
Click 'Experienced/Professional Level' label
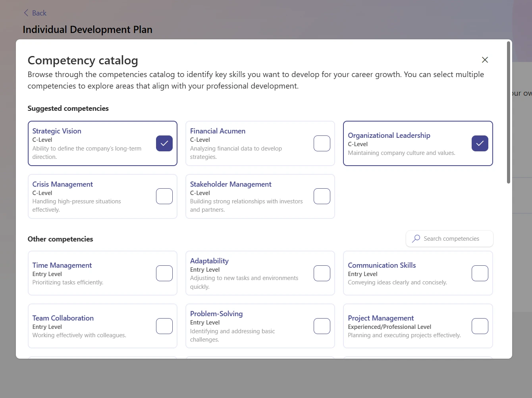coord(389,327)
